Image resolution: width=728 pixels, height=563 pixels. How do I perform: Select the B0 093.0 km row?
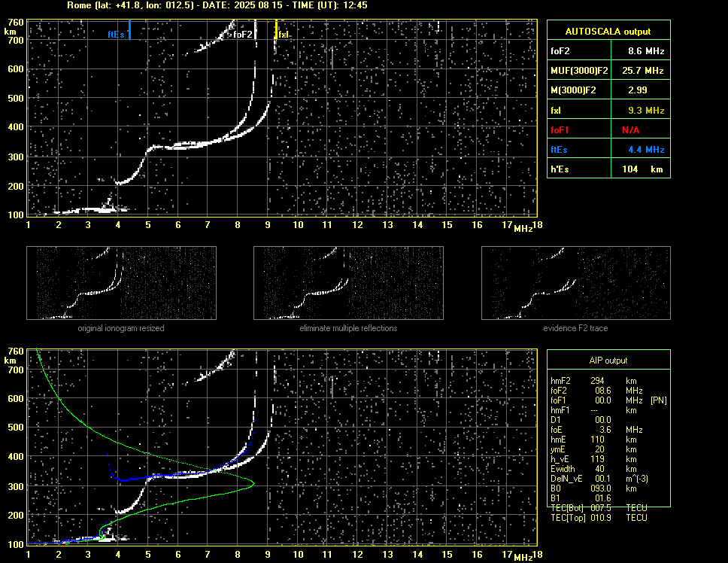(x=593, y=488)
